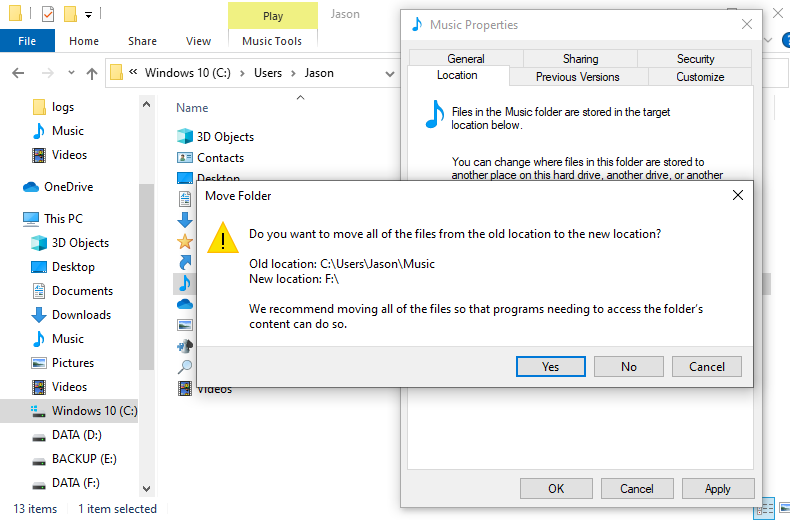Select DATA (D:) drive
This screenshot has width=790, height=520.
tap(77, 435)
